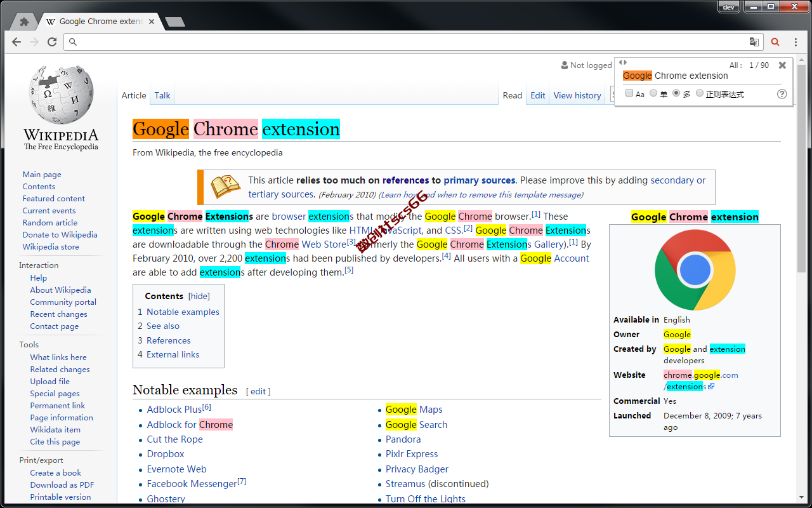Jump to next match with right arrow
The width and height of the screenshot is (812, 508).
(x=625, y=62)
